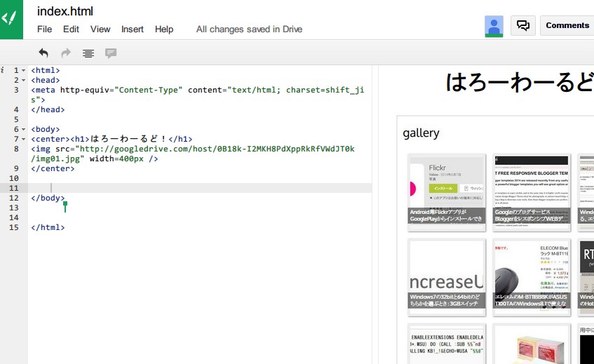Redo the last undone edit
The height and width of the screenshot is (364, 594).
click(66, 53)
